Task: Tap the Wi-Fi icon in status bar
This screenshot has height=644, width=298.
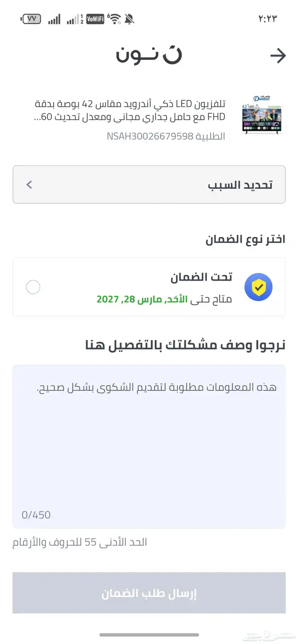Action: pyautogui.click(x=114, y=19)
